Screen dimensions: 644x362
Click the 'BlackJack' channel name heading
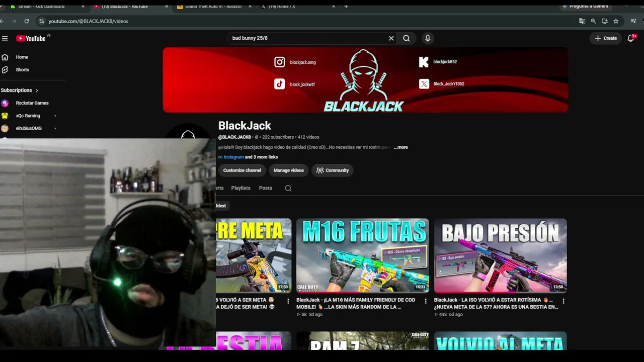pos(245,126)
